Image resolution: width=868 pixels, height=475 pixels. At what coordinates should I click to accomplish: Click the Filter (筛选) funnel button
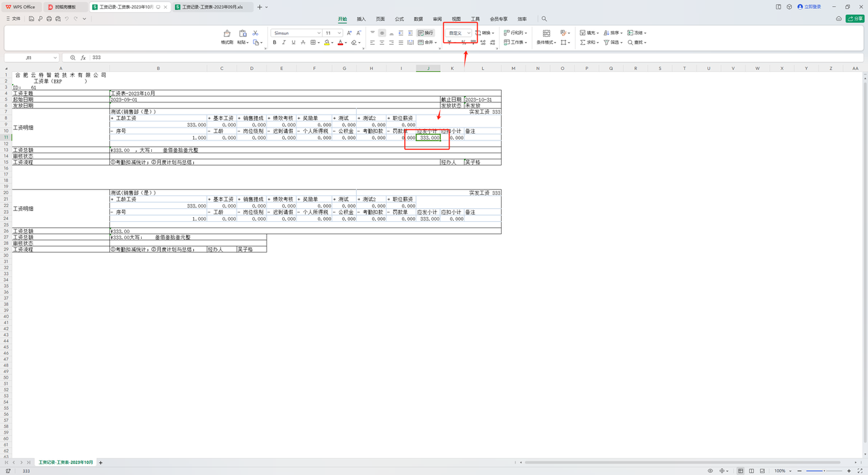tap(612, 43)
